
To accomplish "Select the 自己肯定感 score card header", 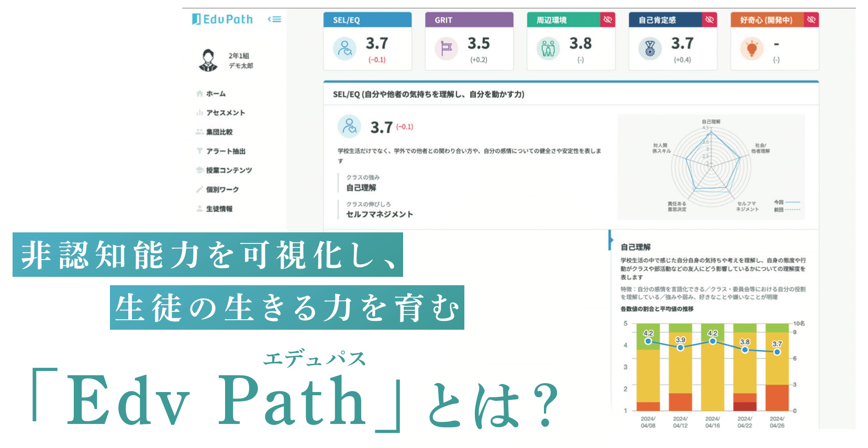I will (x=665, y=20).
